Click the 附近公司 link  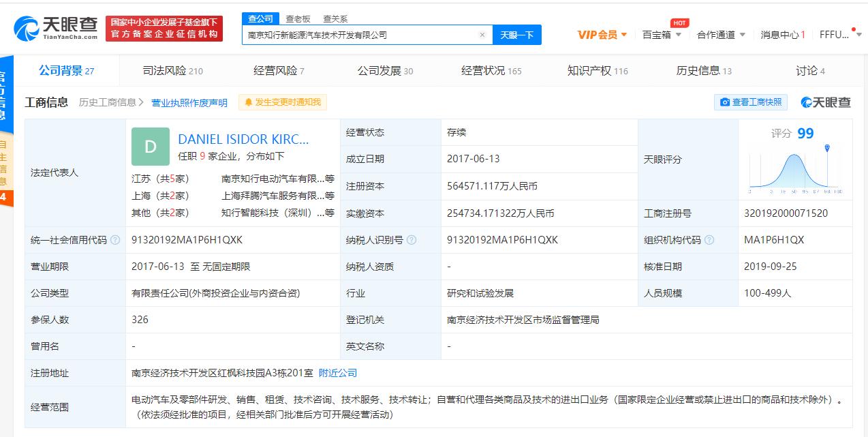(x=338, y=373)
